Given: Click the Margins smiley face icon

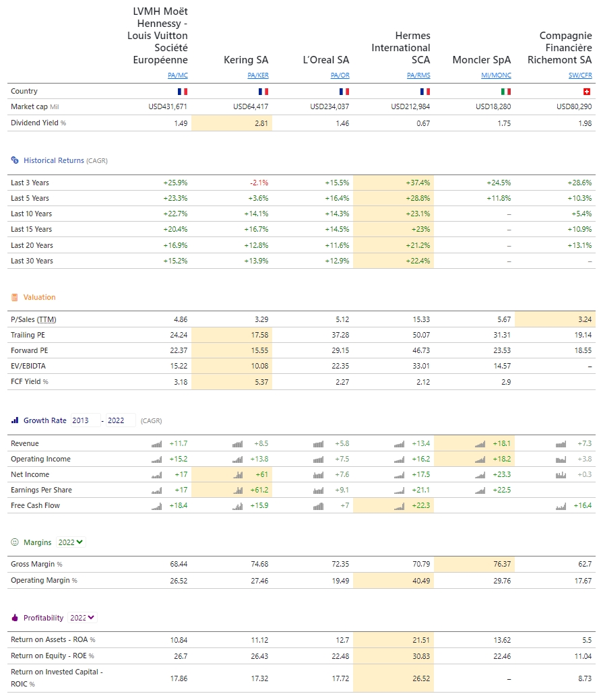Looking at the screenshot, I should tap(15, 542).
